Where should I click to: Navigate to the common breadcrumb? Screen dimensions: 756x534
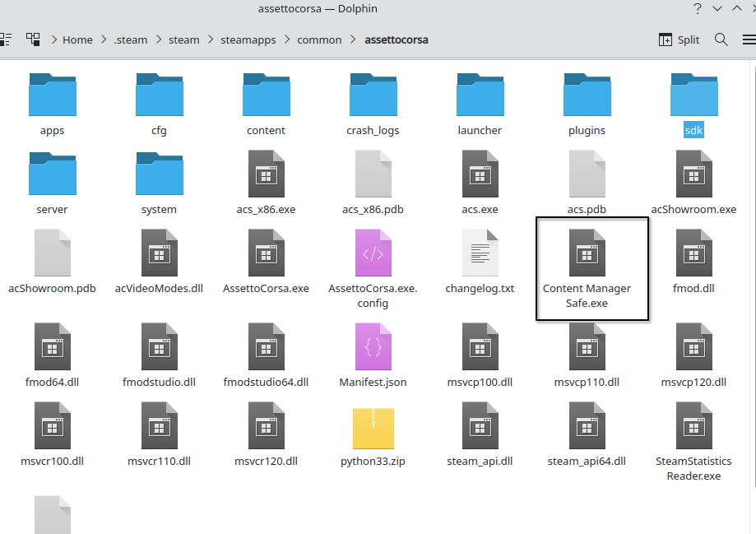[319, 39]
